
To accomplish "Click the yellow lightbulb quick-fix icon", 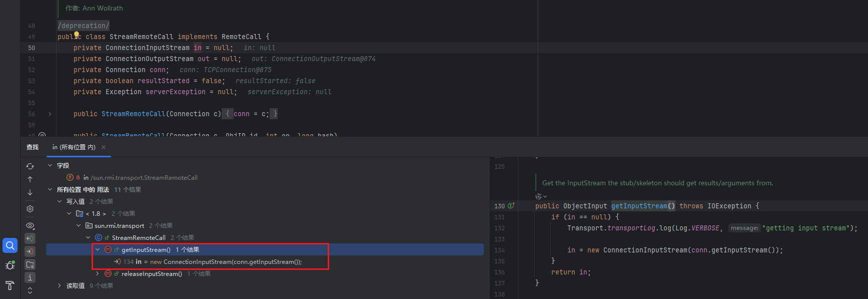I will 77,35.
